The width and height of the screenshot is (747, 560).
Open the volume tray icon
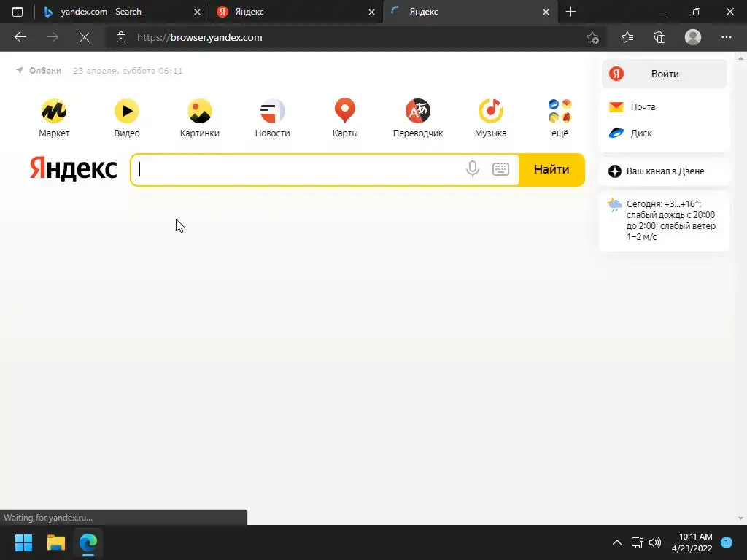coord(655,542)
